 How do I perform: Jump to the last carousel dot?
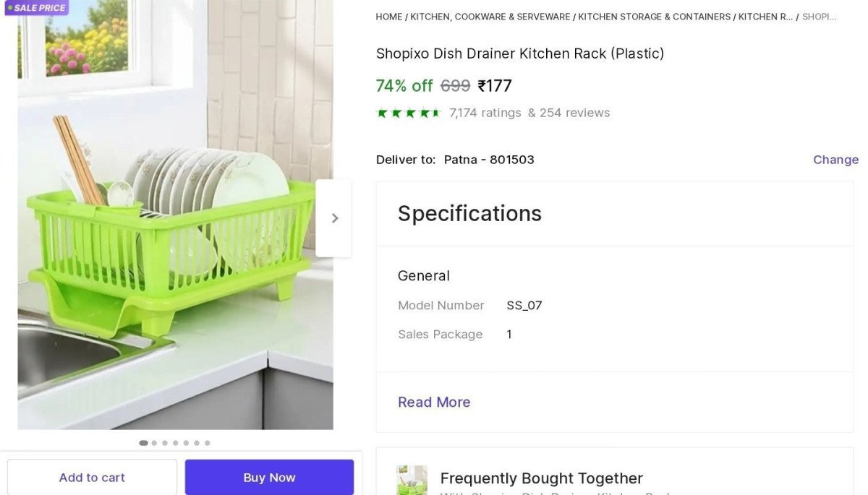(x=208, y=443)
